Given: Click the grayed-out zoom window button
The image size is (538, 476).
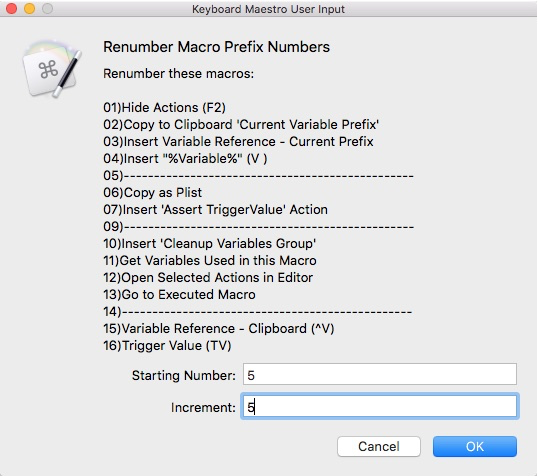Looking at the screenshot, I should click(x=47, y=9).
